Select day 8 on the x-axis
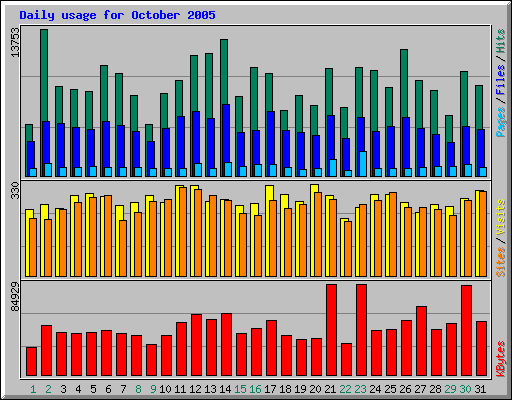512x400 pixels. coord(138,389)
